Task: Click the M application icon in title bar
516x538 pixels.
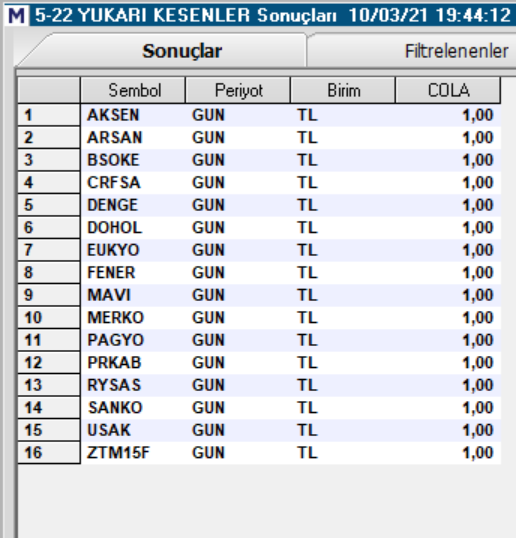Action: (16, 15)
